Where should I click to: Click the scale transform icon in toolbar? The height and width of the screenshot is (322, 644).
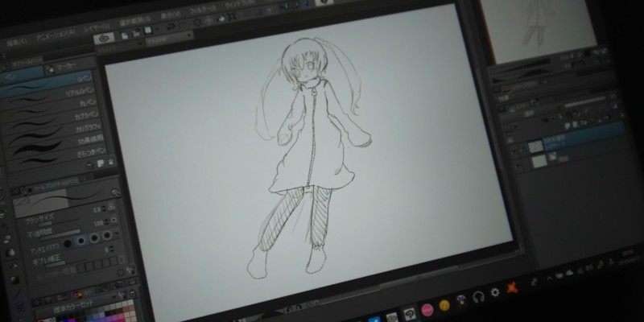tap(233, 16)
